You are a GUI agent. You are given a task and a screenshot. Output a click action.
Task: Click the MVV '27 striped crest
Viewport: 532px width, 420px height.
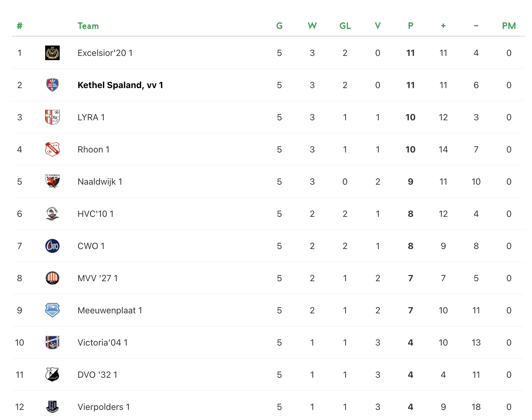click(52, 278)
